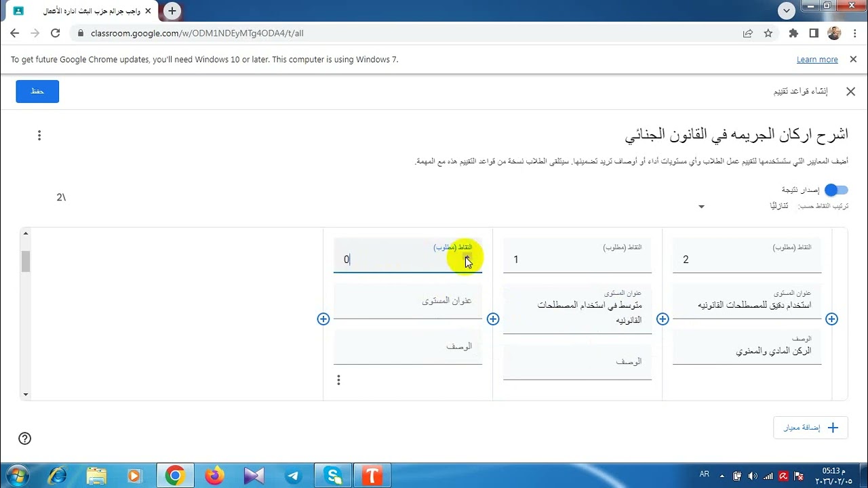Open the help question-mark icon

click(x=25, y=439)
